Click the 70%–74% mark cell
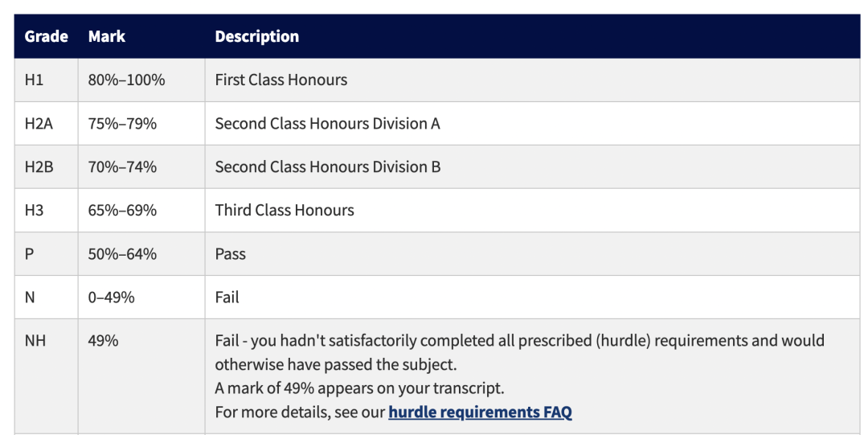The image size is (868, 435). point(141,166)
